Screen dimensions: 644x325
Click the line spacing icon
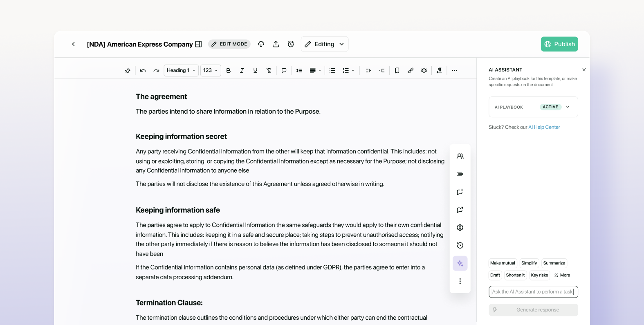point(299,70)
